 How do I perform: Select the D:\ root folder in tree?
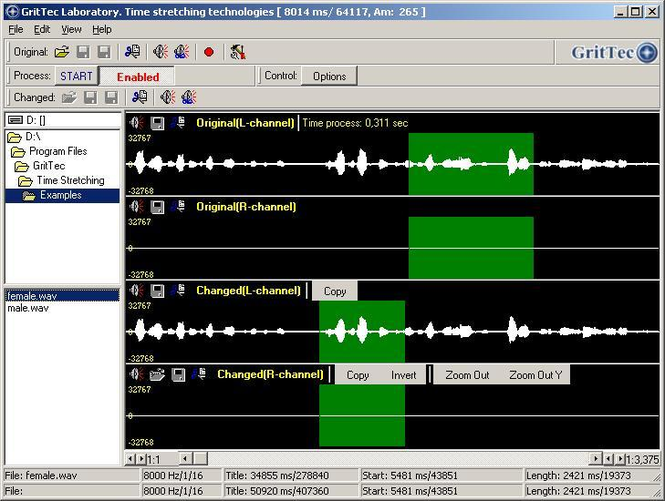click(x=25, y=137)
